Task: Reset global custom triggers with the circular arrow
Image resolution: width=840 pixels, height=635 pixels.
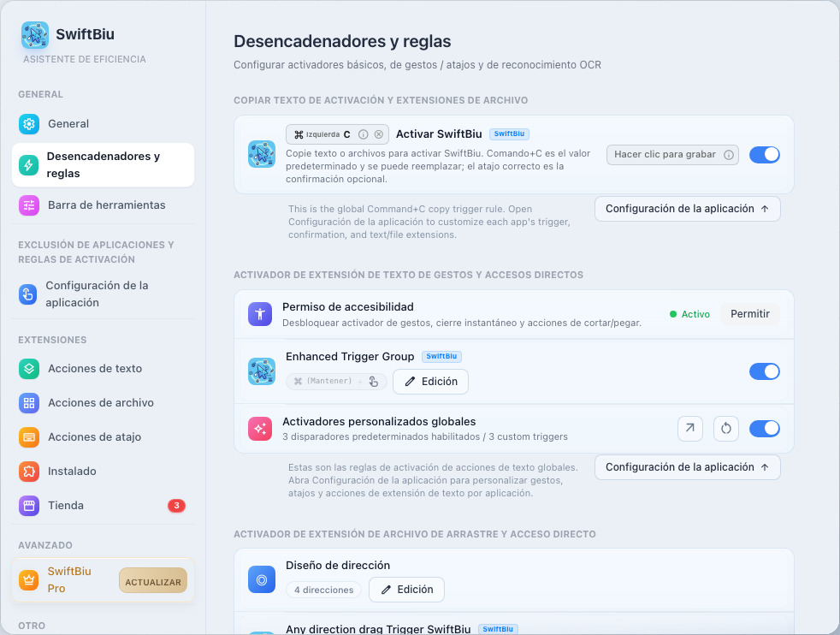Action: tap(726, 429)
